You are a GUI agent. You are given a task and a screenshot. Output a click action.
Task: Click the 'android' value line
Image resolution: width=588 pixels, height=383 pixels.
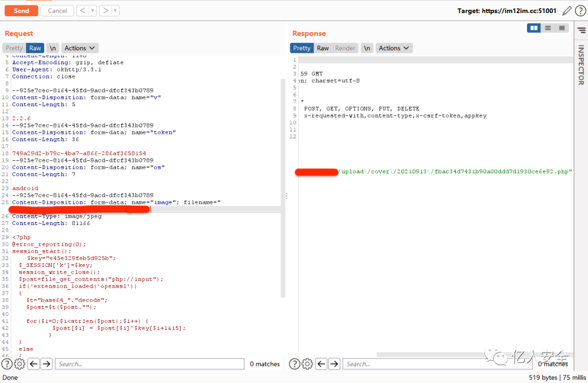click(25, 189)
